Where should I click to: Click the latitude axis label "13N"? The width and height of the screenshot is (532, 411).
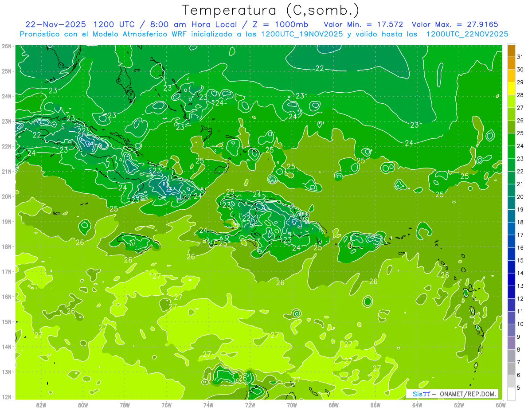(x=6, y=372)
